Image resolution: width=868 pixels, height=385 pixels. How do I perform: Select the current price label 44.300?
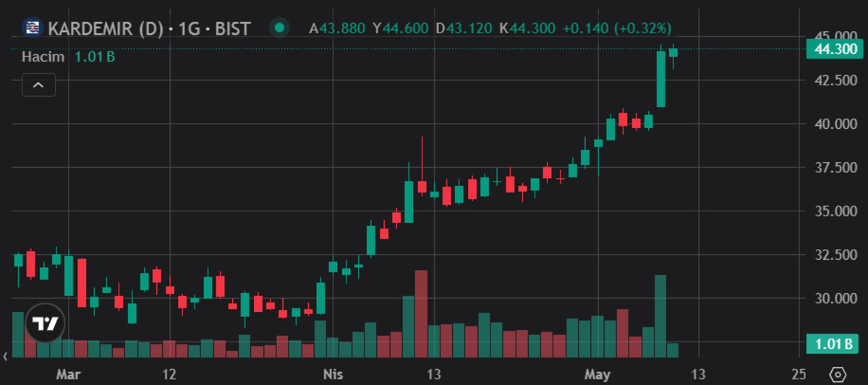(835, 49)
